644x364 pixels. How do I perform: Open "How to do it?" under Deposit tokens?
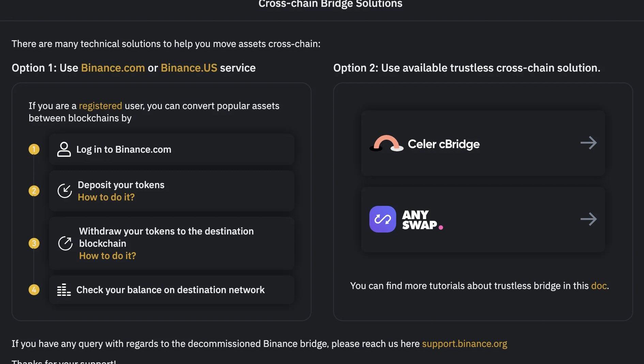click(x=106, y=197)
